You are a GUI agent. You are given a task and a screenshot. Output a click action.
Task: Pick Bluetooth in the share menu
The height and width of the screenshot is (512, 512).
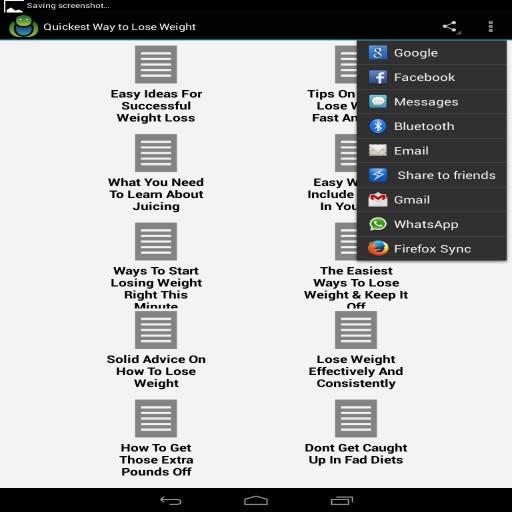tap(432, 126)
